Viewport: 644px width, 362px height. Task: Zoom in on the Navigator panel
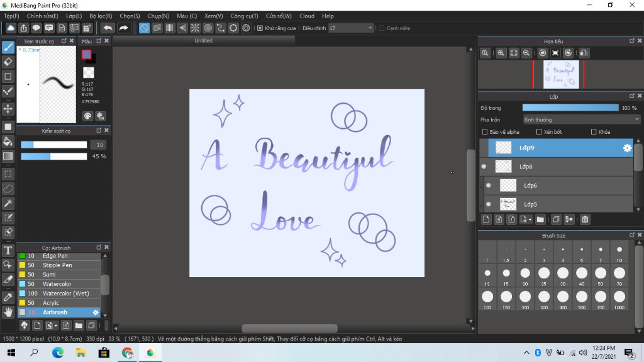(501, 53)
